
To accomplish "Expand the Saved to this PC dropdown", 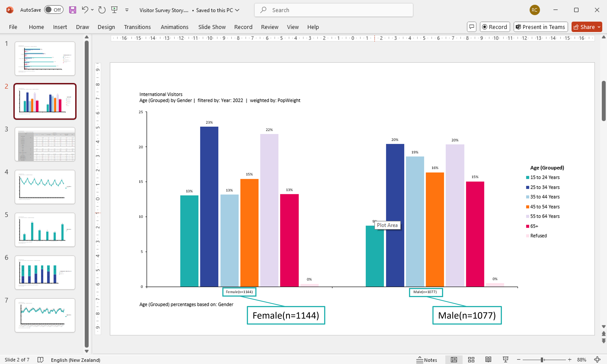I will 237,10.
